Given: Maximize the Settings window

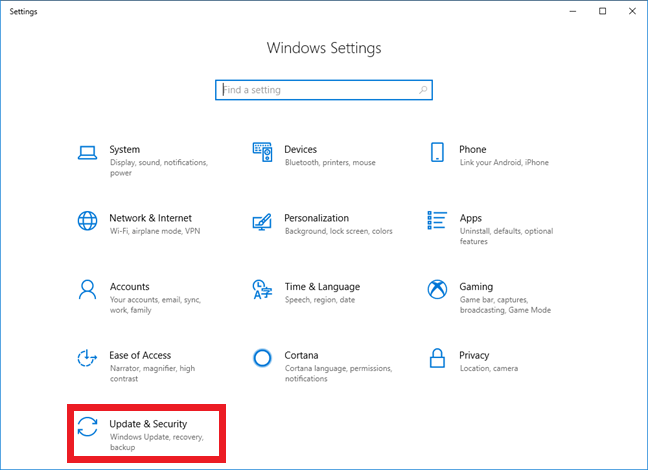Looking at the screenshot, I should pyautogui.click(x=603, y=11).
